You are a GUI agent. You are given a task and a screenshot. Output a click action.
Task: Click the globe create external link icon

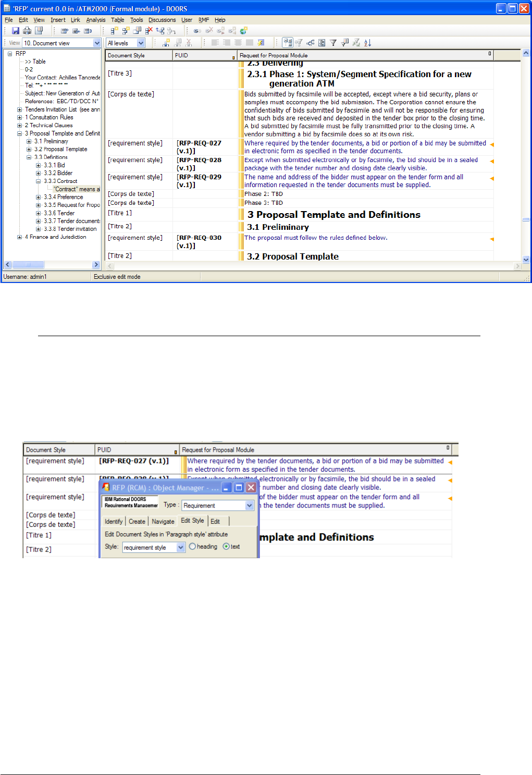point(243,31)
